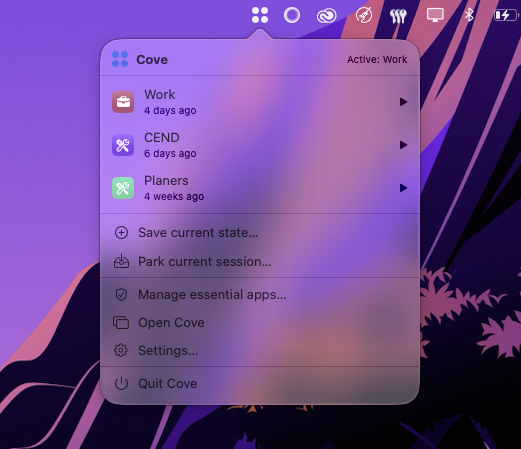Image resolution: width=521 pixels, height=449 pixels.
Task: Click the windows icon beside Open Cove
Action: tap(121, 323)
